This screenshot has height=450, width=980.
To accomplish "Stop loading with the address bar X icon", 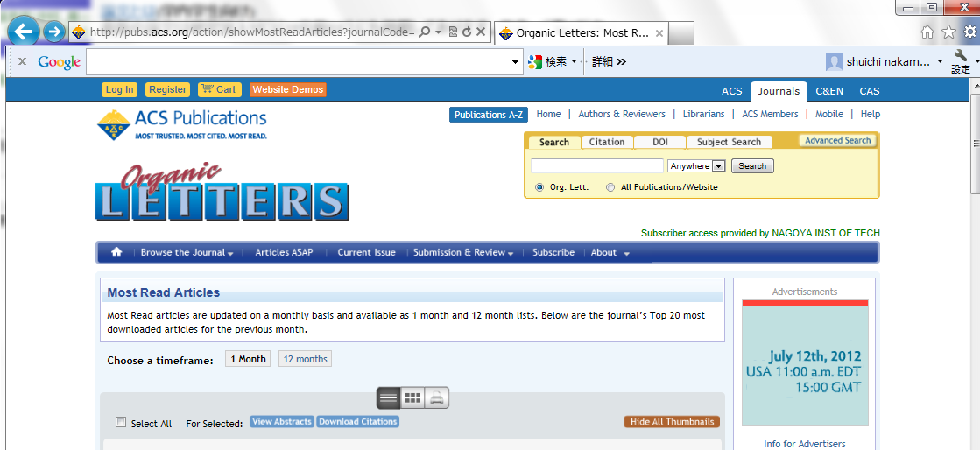I will click(x=481, y=32).
